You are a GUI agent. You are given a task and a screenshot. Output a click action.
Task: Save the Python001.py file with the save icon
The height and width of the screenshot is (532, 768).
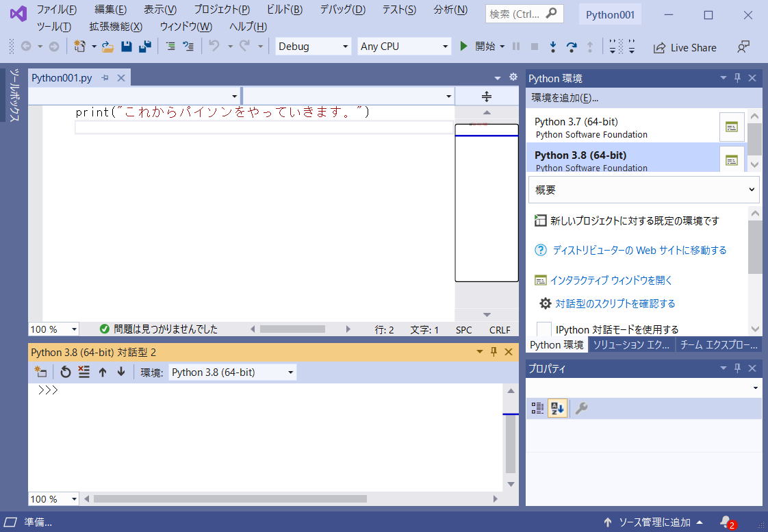click(x=127, y=47)
